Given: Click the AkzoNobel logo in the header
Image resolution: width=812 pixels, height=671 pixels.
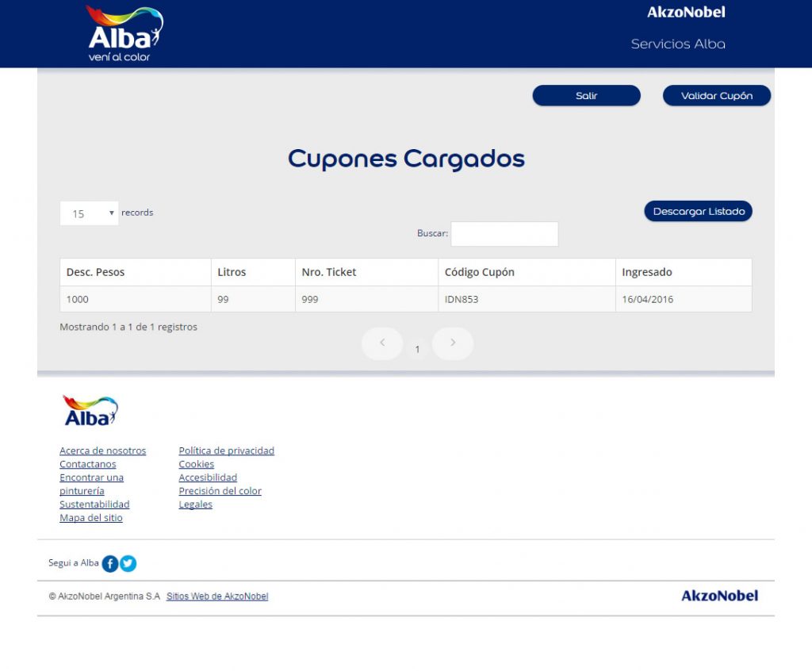Looking at the screenshot, I should pyautogui.click(x=686, y=12).
